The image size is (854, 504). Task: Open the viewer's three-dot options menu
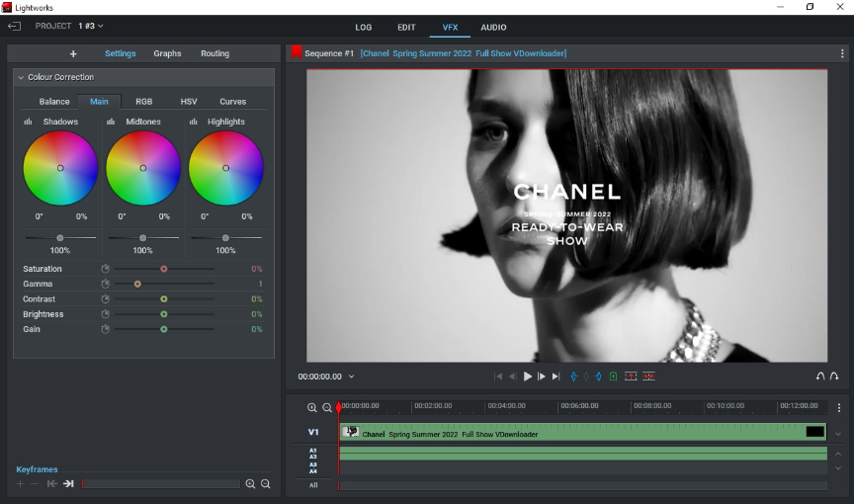[x=842, y=53]
